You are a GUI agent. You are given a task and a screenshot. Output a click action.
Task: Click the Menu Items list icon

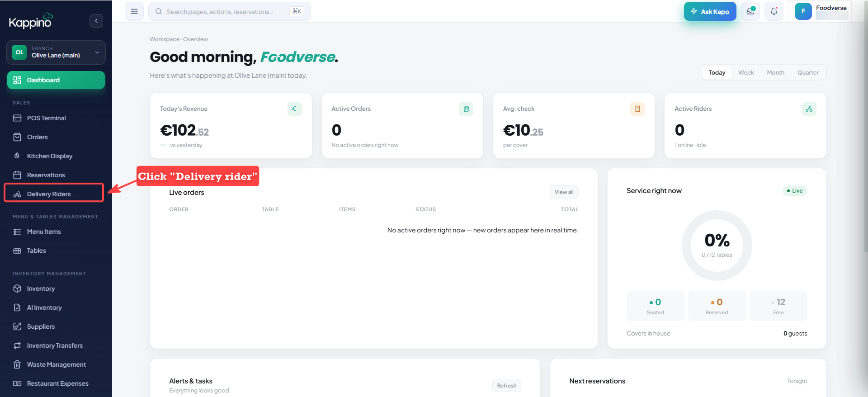pos(17,232)
